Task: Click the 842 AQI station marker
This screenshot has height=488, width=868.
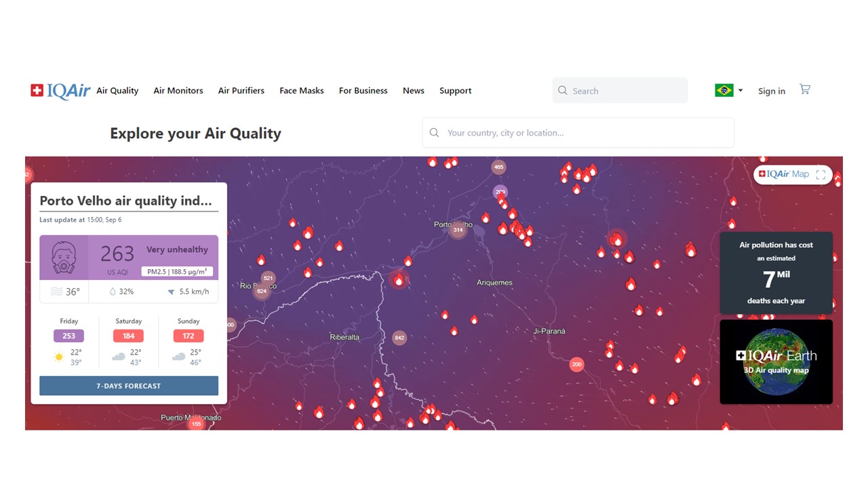Action: (399, 338)
